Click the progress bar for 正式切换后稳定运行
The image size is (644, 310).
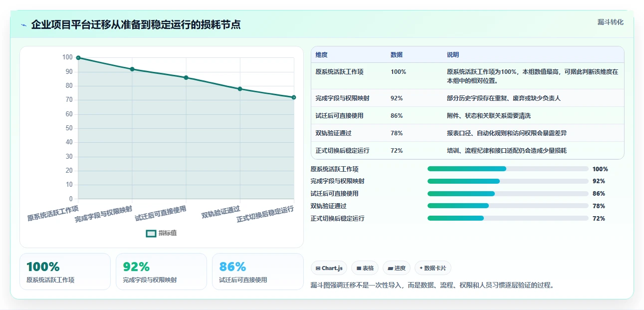(508, 218)
